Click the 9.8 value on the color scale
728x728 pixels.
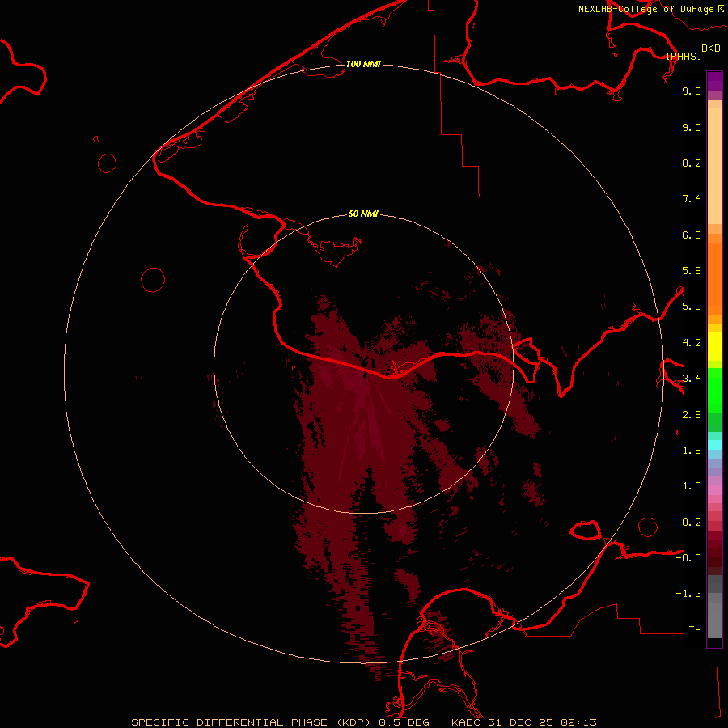pos(692,91)
